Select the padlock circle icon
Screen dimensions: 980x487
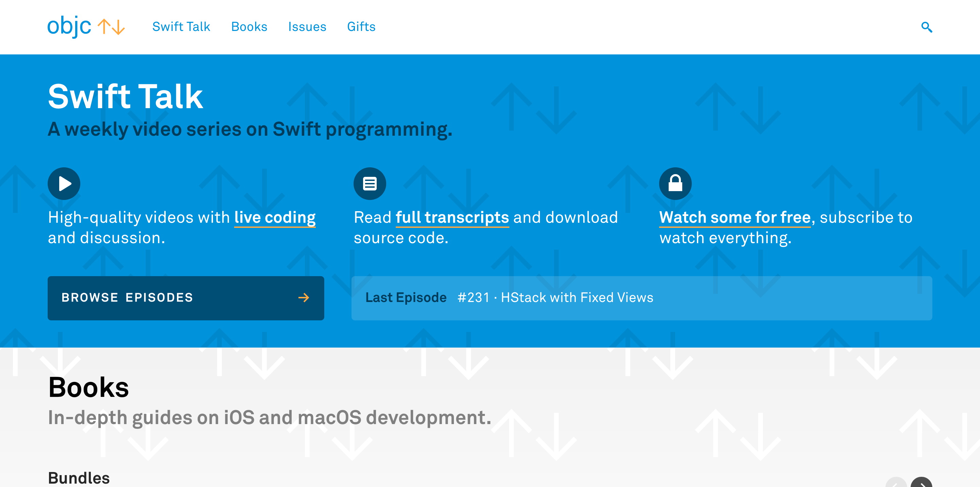pos(675,184)
